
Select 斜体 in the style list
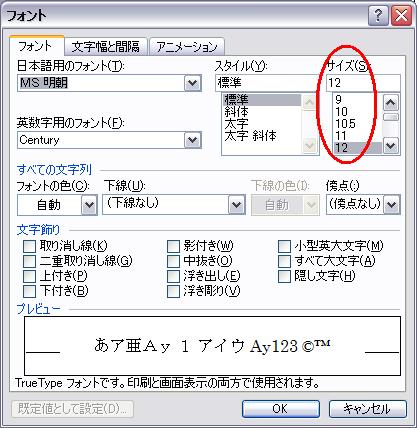(262, 112)
